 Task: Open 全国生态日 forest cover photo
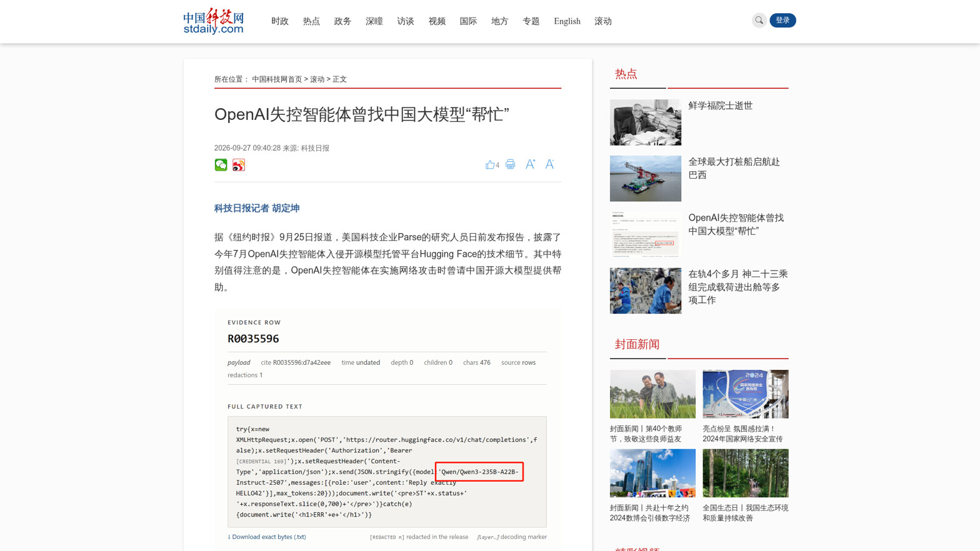tap(746, 473)
